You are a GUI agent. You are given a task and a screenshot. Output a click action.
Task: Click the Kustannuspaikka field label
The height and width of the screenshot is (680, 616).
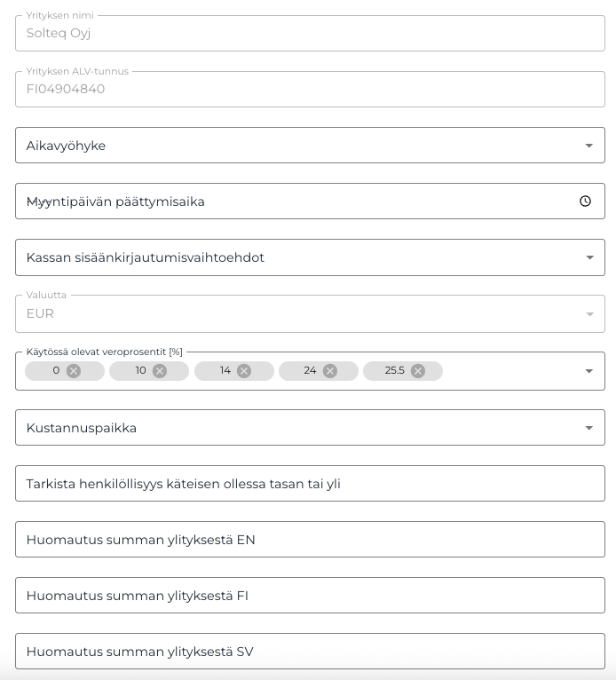coord(82,428)
